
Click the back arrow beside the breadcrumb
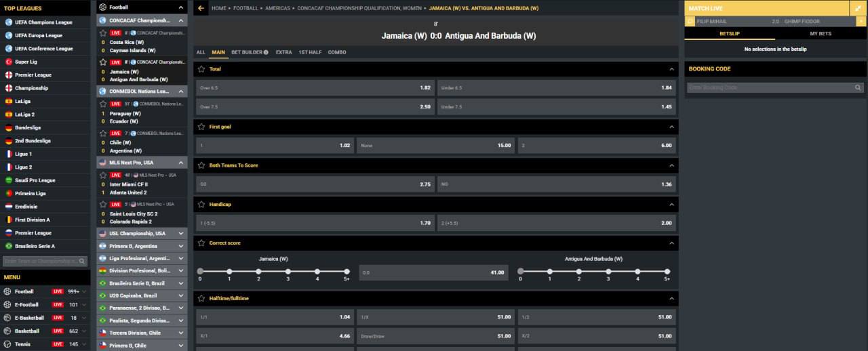[201, 8]
